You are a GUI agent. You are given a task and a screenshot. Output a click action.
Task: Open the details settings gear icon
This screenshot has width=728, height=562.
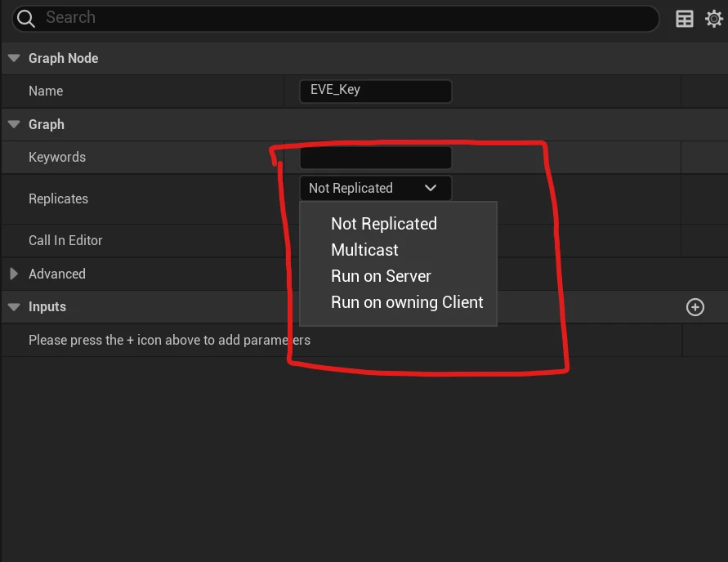713,19
